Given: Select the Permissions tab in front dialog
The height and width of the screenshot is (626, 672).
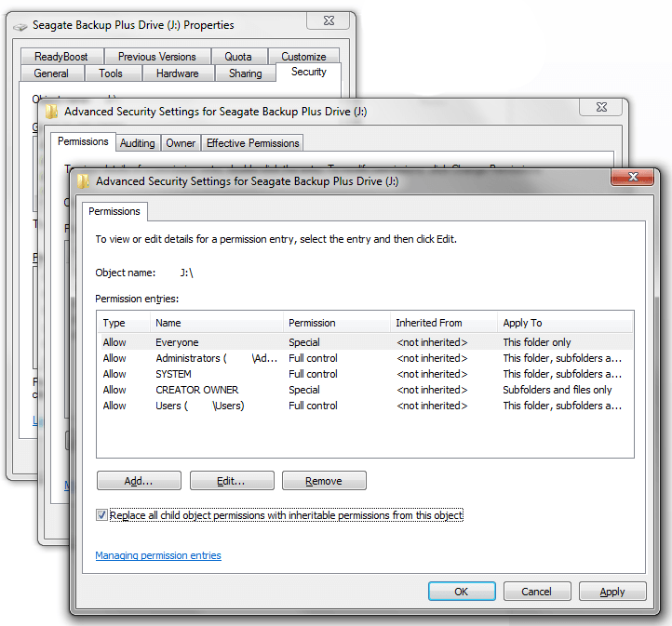Looking at the screenshot, I should [114, 211].
